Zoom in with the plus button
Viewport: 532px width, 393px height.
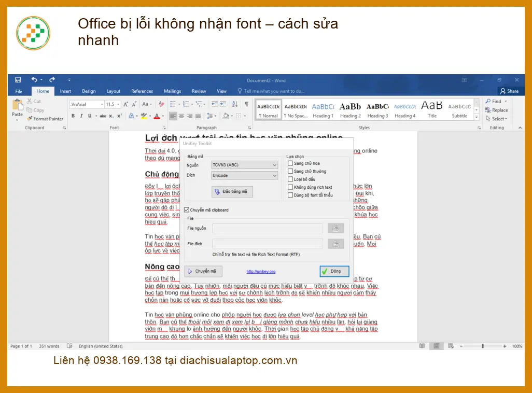505,346
